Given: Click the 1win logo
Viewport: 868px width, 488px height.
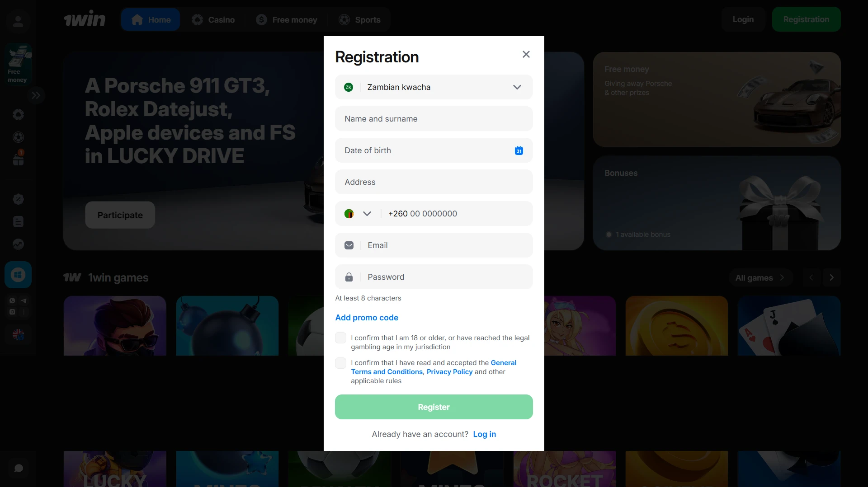Looking at the screenshot, I should point(85,19).
